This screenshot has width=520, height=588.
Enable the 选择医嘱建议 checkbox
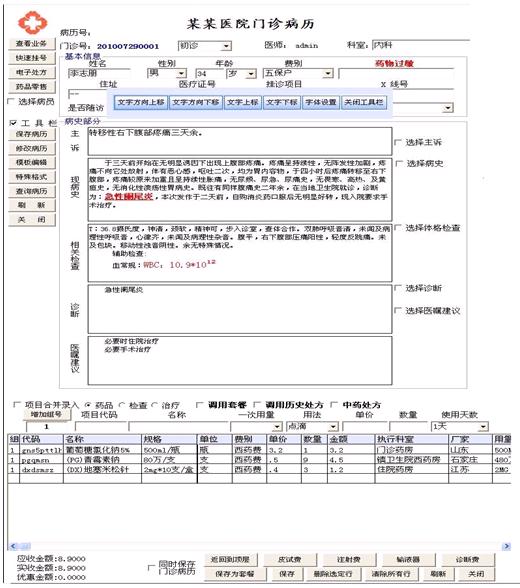pos(398,310)
